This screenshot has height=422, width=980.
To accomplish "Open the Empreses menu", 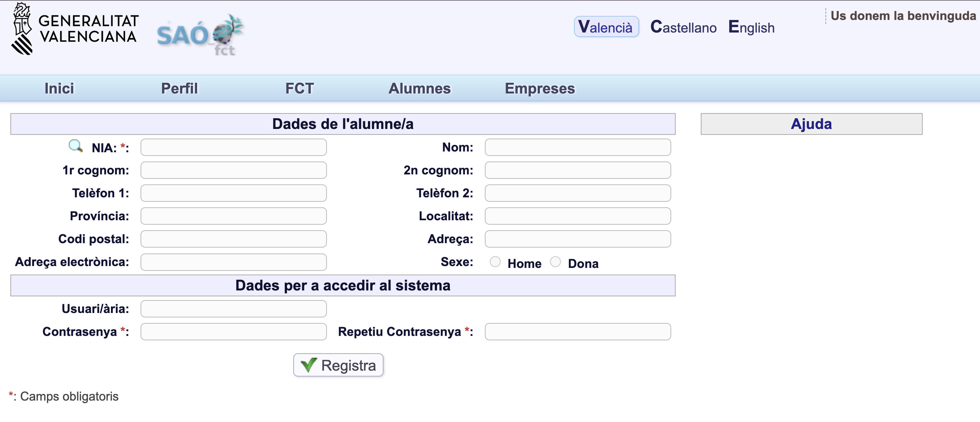I will coord(540,89).
